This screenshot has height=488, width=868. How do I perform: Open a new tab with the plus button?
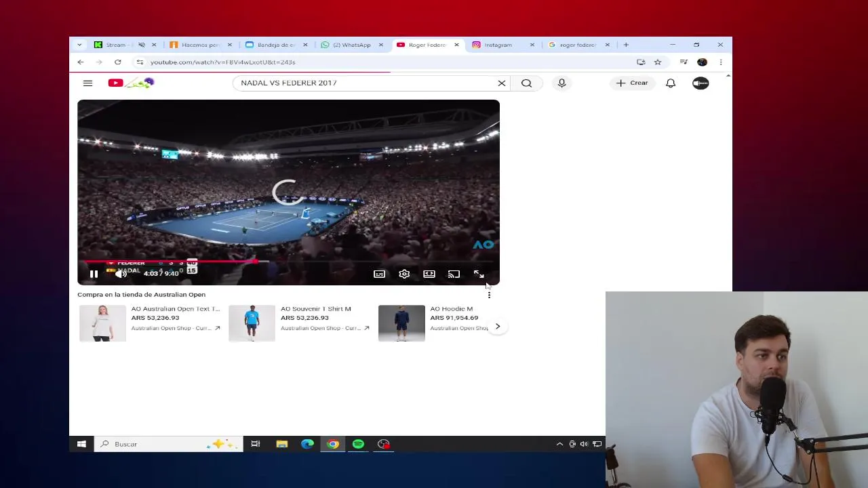626,45
